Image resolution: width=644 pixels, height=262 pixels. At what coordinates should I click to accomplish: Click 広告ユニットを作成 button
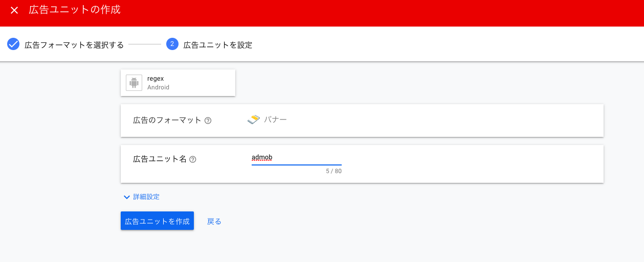pos(157,221)
